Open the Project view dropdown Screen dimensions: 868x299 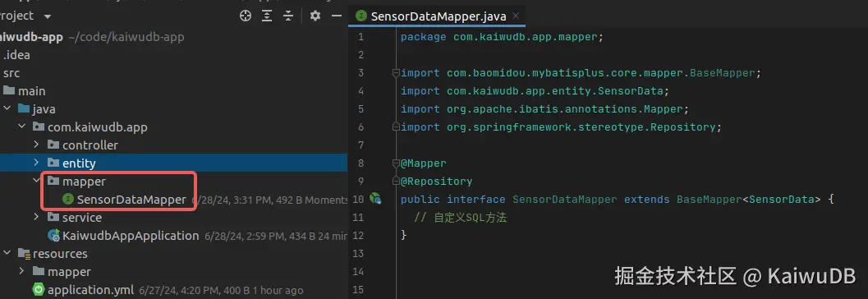pyautogui.click(x=47, y=16)
